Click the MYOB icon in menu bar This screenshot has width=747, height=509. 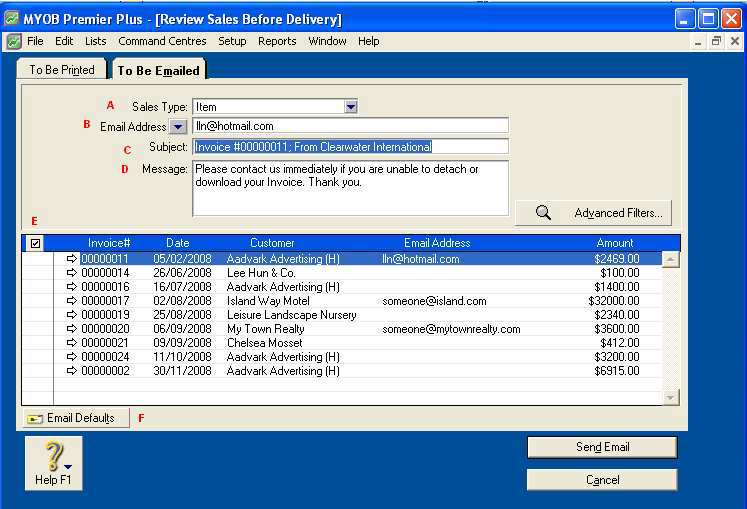pos(14,41)
